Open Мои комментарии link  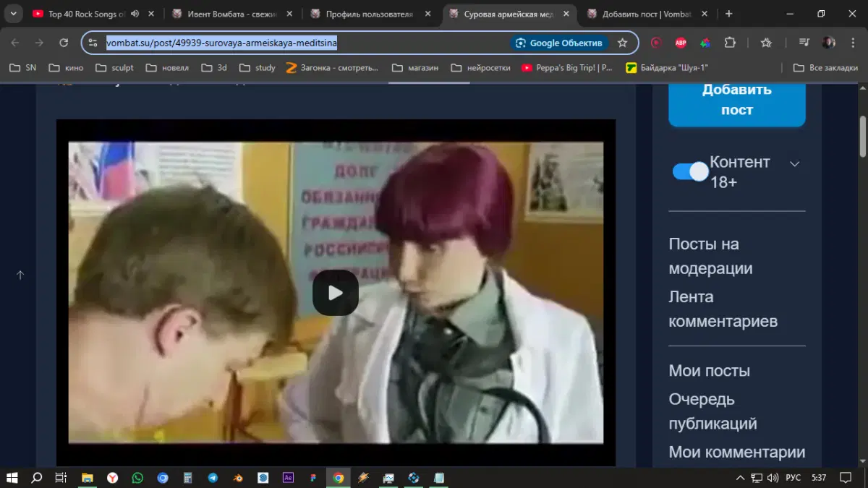pyautogui.click(x=736, y=452)
